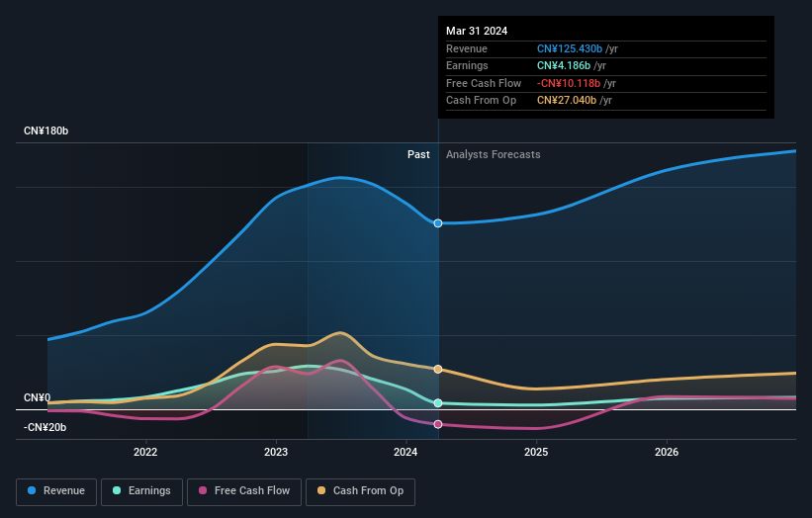Image resolution: width=812 pixels, height=518 pixels.
Task: Click the Analysts Forecasts label
Action: [493, 155]
